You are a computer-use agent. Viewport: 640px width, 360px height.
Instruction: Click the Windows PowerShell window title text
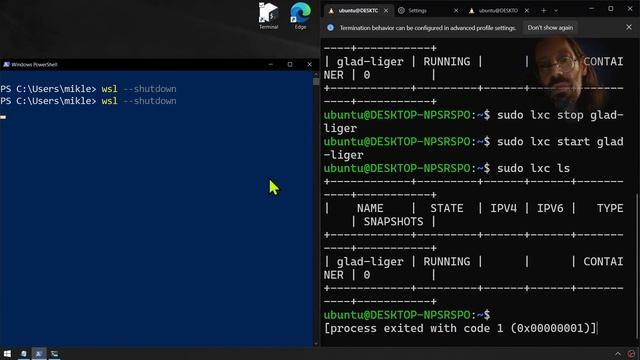point(34,64)
